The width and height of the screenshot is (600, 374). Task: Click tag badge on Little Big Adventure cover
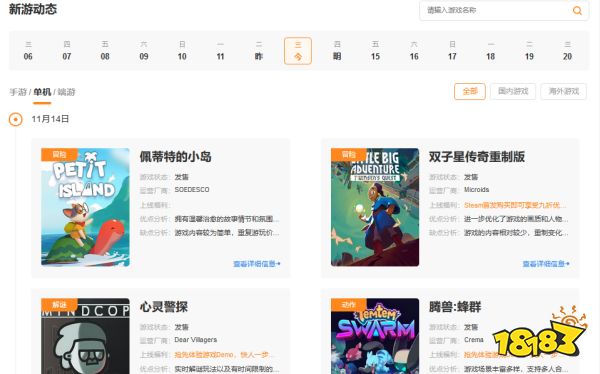click(x=349, y=154)
